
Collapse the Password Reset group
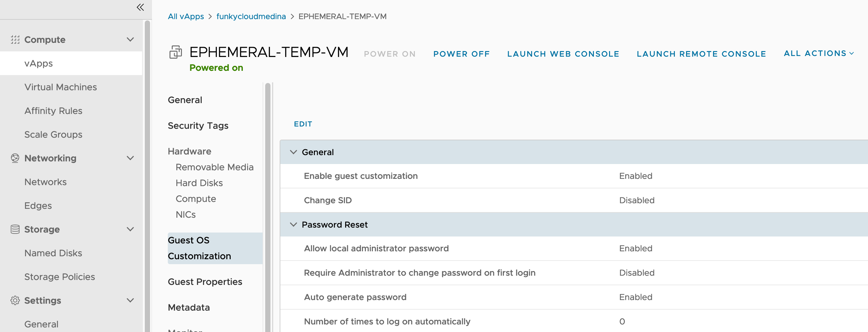pos(294,225)
